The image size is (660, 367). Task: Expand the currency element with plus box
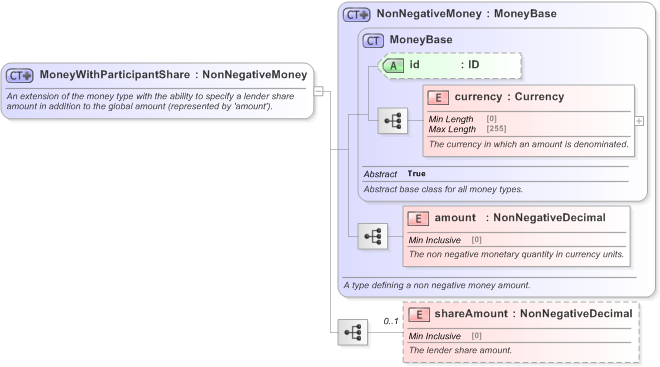[639, 121]
